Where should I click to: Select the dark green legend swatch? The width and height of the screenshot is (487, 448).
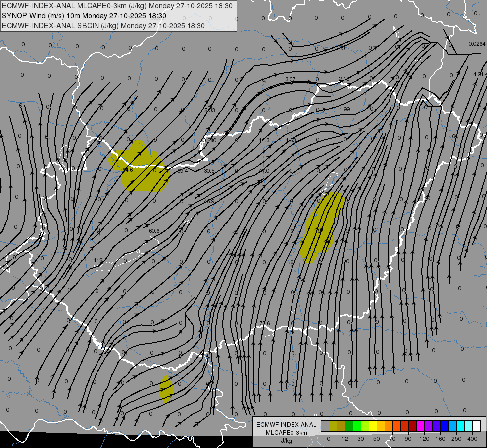[x=349, y=426]
